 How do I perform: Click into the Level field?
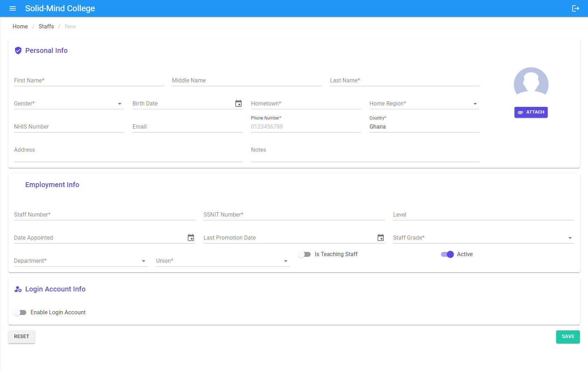pos(484,215)
